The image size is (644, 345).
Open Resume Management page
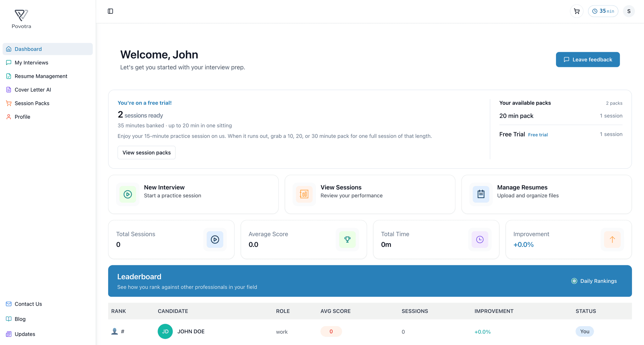pos(48,76)
